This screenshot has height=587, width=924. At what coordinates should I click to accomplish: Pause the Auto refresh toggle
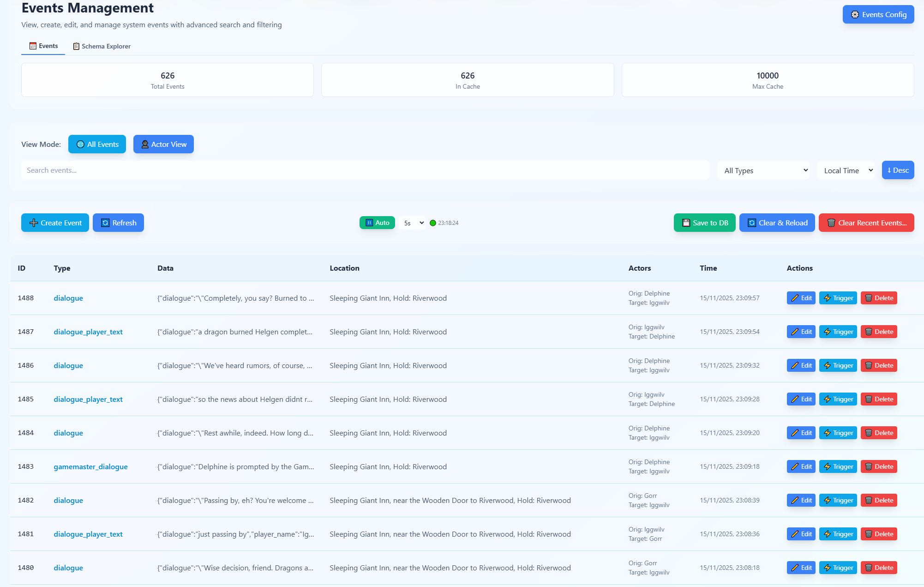point(377,223)
